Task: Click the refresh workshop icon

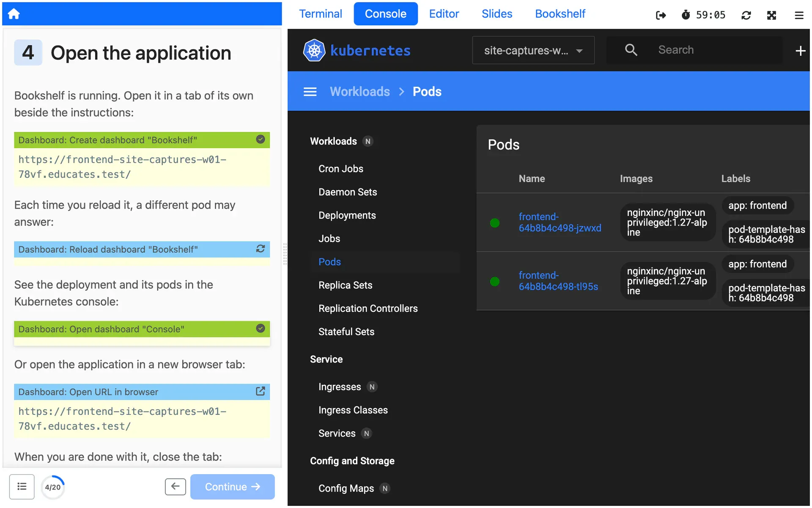Action: coord(746,15)
